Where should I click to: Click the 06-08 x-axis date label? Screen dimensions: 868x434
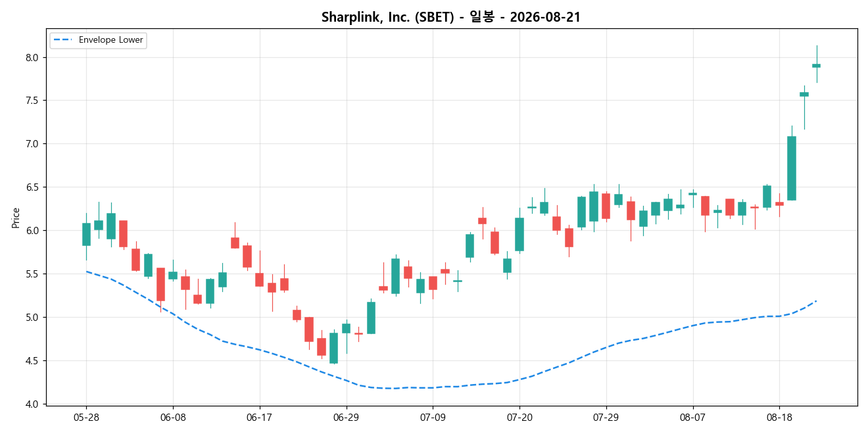coord(173,417)
